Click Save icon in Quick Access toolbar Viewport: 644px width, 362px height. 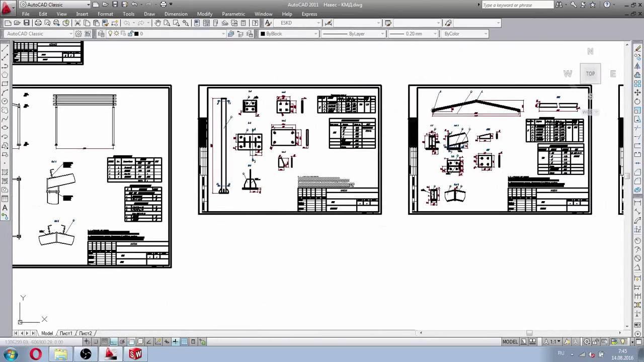click(115, 5)
